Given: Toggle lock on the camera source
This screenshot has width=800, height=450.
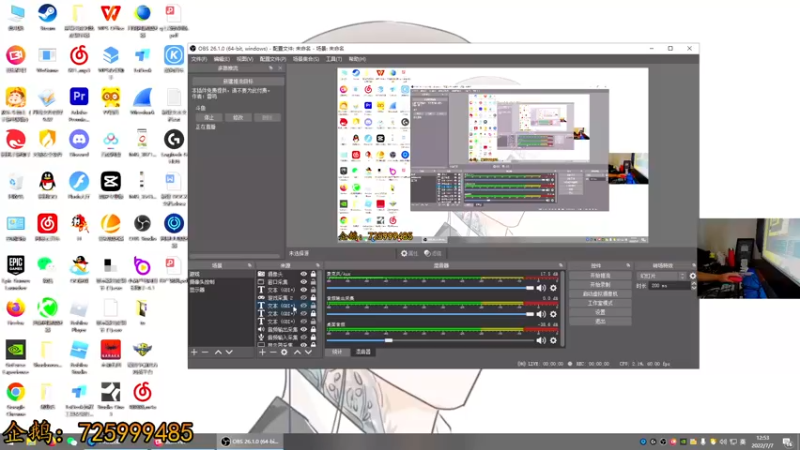Looking at the screenshot, I should point(313,274).
